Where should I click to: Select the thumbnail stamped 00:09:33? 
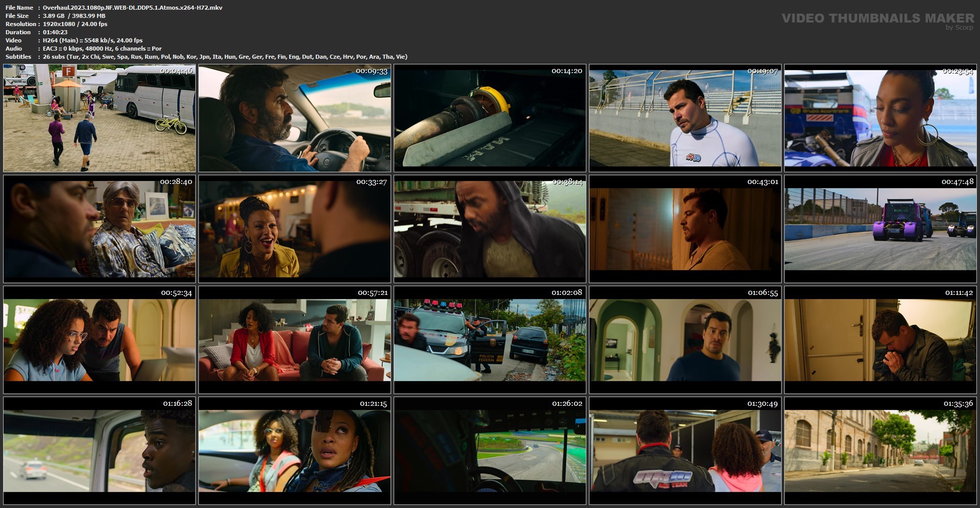[294, 118]
